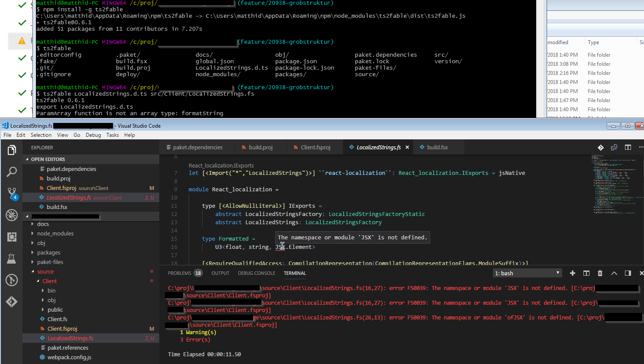Switch to the paket.dependencies editor tab
644x364 pixels.
pyautogui.click(x=197, y=148)
